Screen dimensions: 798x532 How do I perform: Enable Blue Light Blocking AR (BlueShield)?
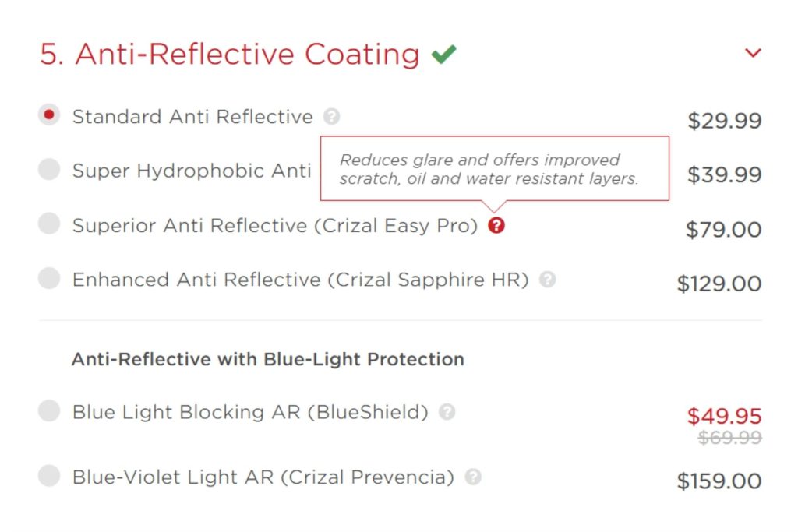tap(48, 412)
